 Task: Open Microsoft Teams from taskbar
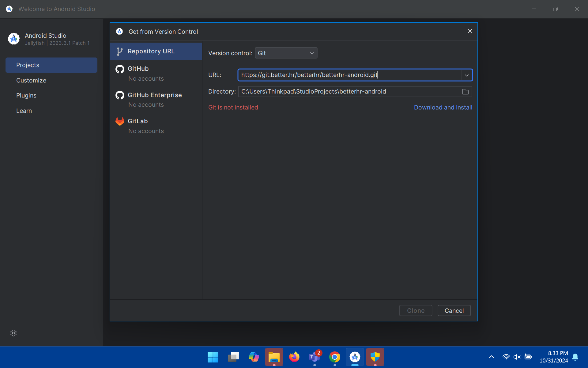tap(315, 357)
